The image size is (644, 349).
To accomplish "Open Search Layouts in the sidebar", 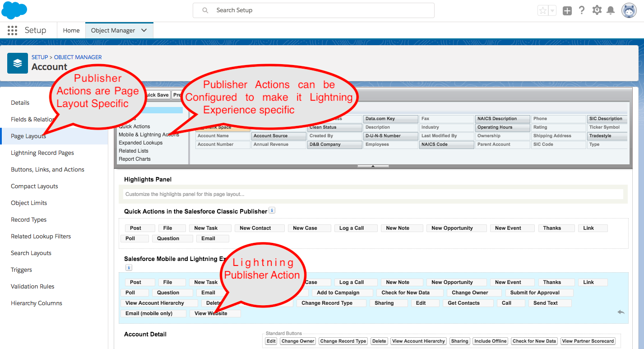I will [31, 253].
